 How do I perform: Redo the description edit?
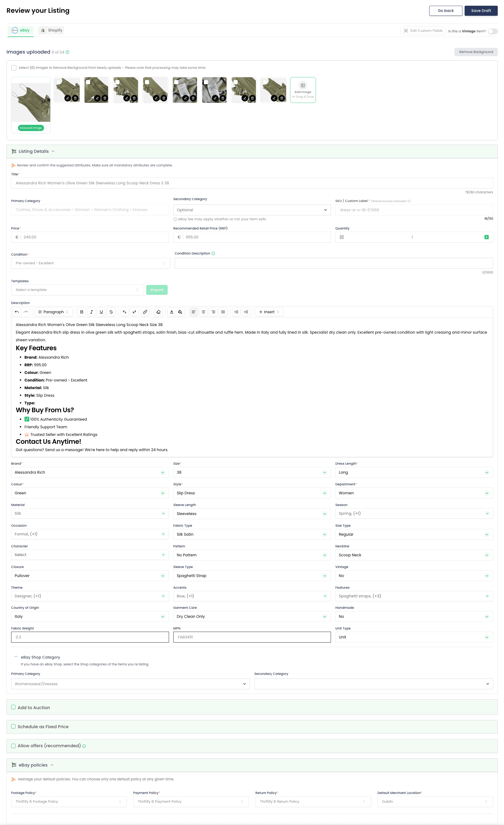(x=26, y=312)
